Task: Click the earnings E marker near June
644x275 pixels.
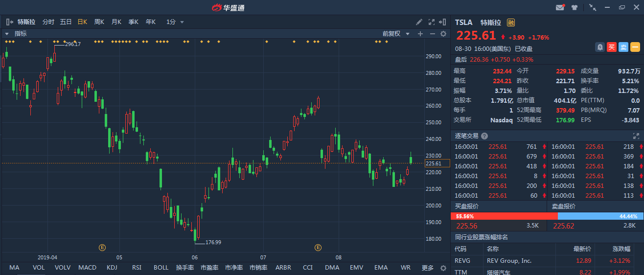Action: [x=102, y=248]
